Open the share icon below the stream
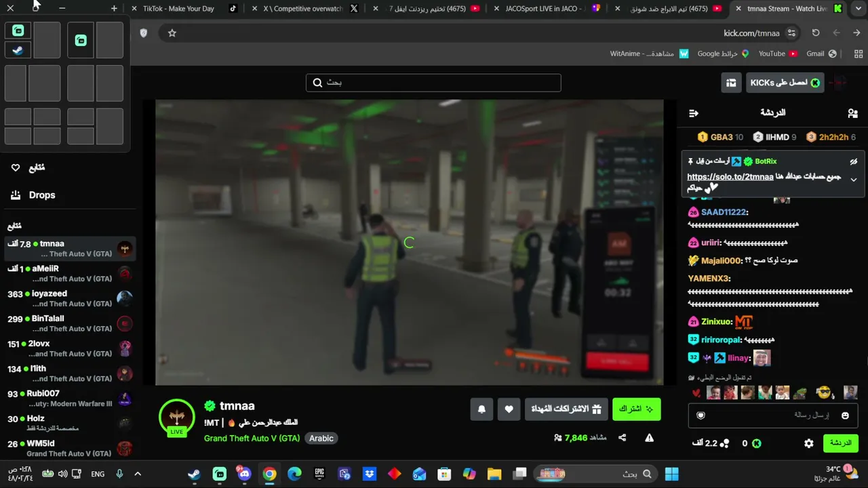868x488 pixels. tap(622, 438)
